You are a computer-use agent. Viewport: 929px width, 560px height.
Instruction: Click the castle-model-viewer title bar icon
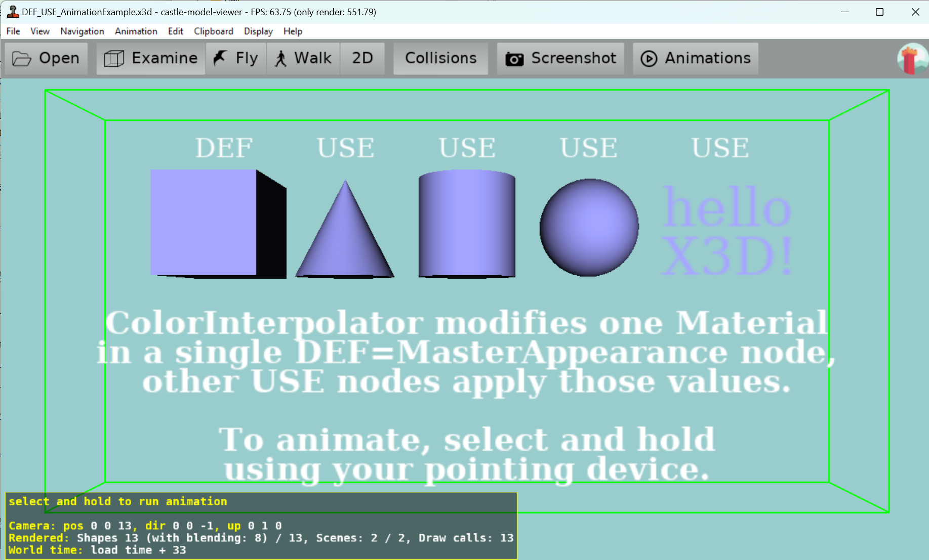13,12
